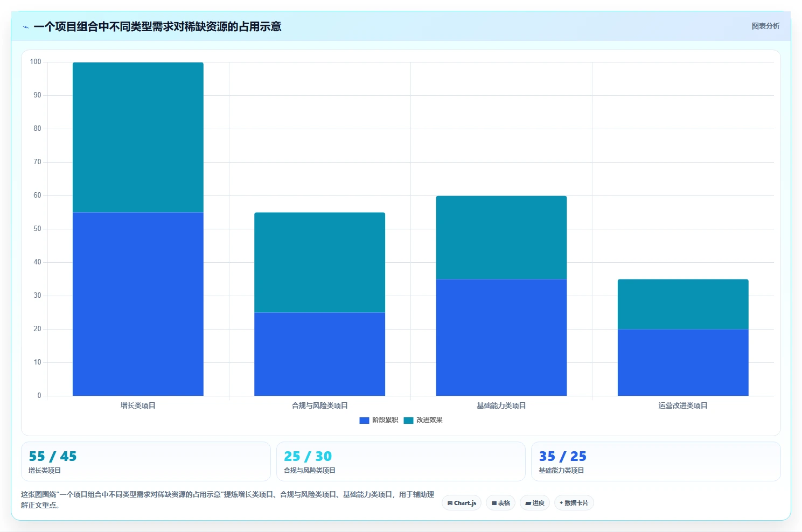The height and width of the screenshot is (532, 802).
Task: Click the teal bar segment for 合规与风险类项目
Action: click(319, 263)
